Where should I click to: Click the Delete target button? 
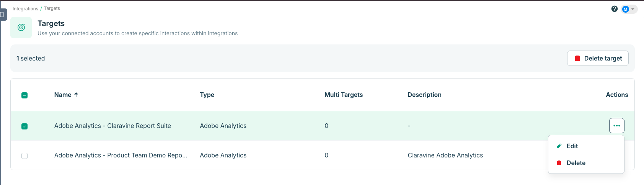coord(598,58)
